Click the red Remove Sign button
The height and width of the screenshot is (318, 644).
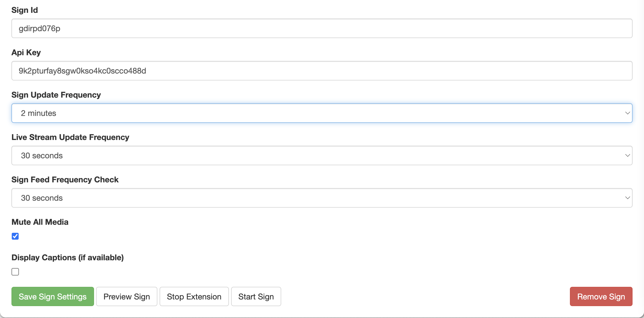(601, 296)
